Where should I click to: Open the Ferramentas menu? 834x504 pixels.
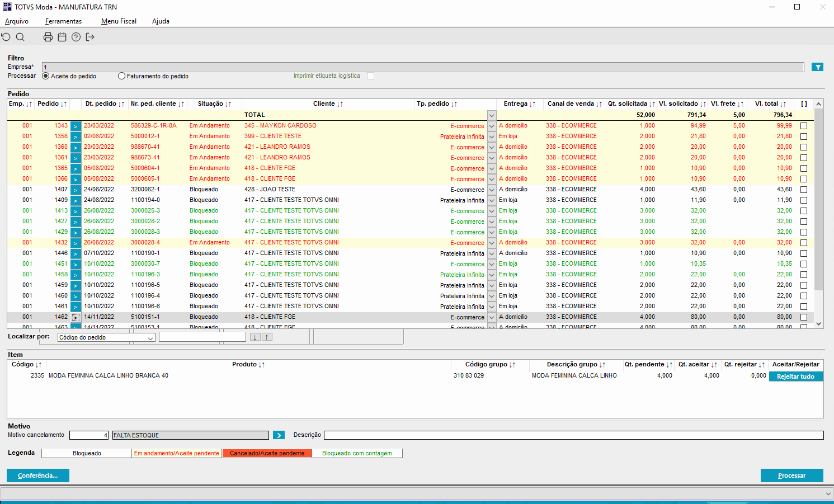coord(63,21)
